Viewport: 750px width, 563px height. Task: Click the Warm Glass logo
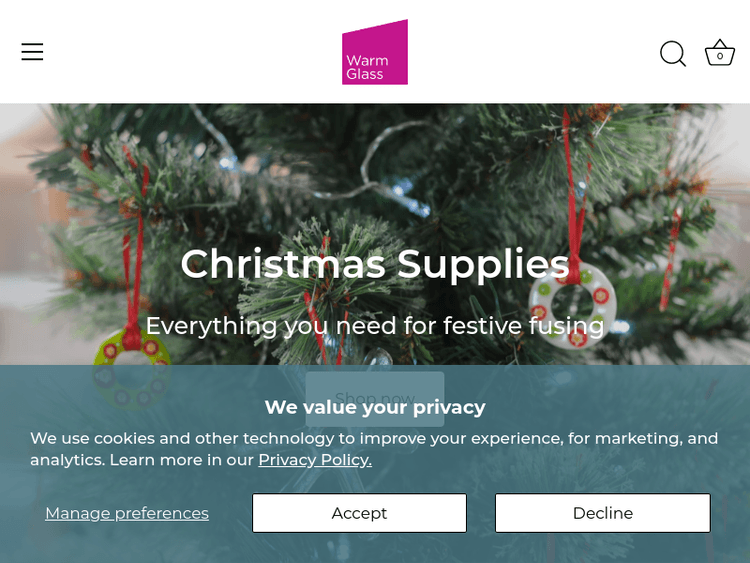[375, 52]
